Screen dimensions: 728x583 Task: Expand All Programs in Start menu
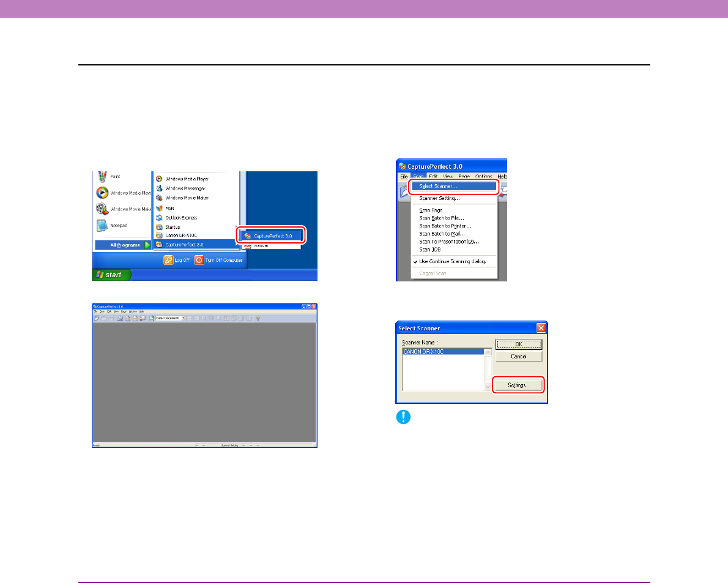[x=124, y=245]
